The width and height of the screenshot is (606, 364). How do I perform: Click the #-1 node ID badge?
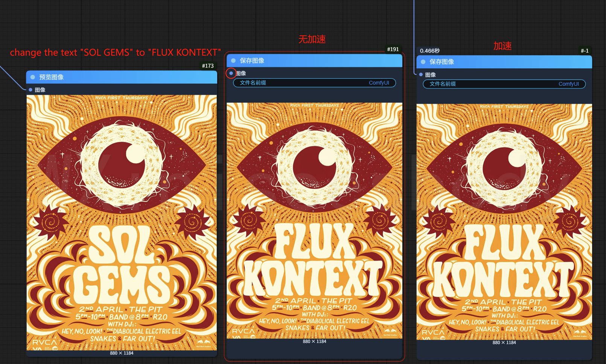tap(585, 51)
